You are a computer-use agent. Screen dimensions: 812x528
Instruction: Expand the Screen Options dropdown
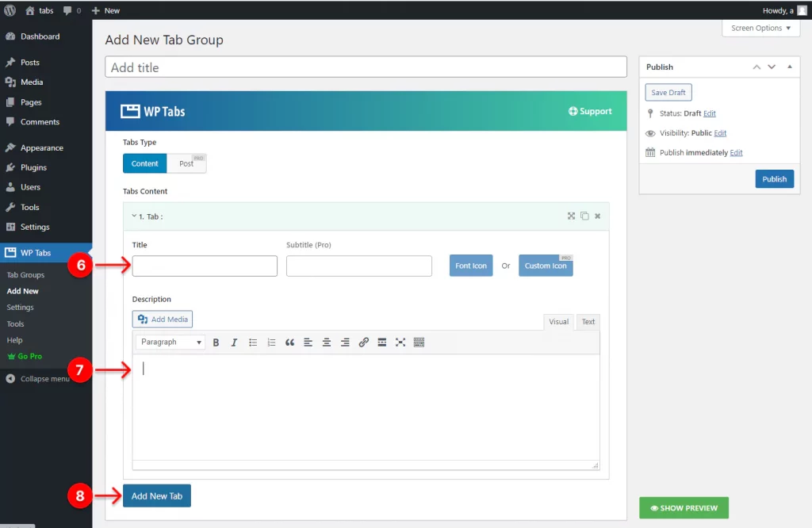click(760, 28)
